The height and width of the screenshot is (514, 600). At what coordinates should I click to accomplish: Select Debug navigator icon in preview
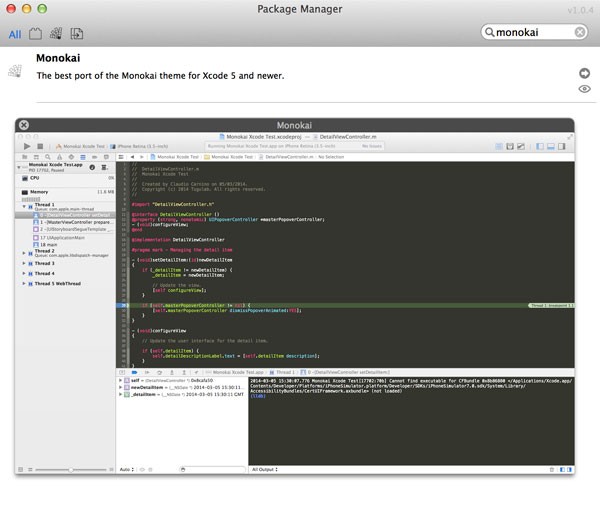coord(83,157)
